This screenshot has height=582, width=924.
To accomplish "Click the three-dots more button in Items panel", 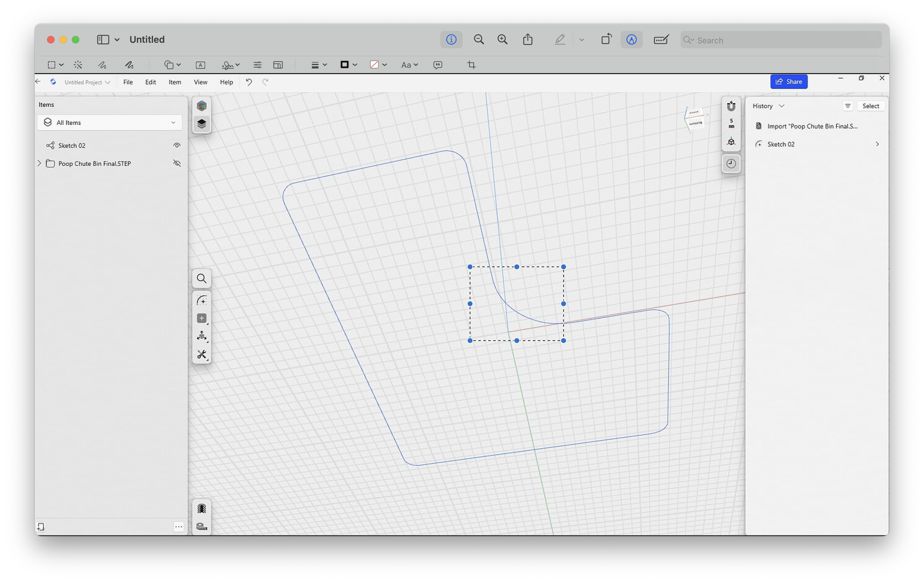I will [178, 527].
